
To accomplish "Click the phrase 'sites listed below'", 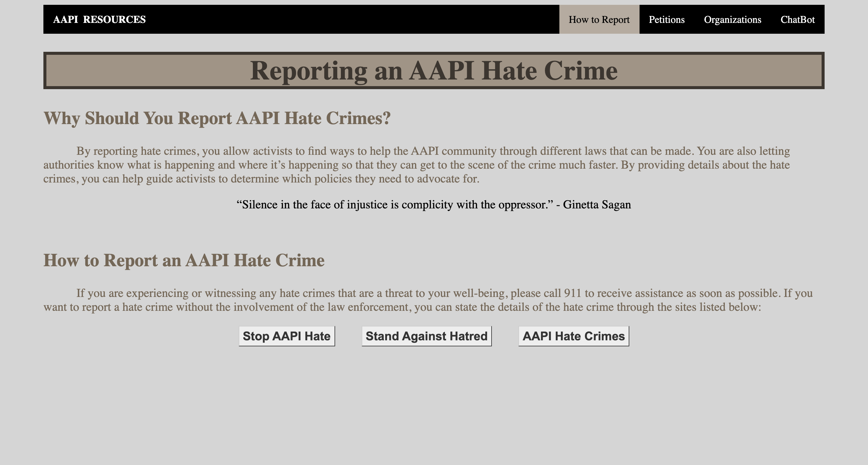I will pyautogui.click(x=717, y=307).
